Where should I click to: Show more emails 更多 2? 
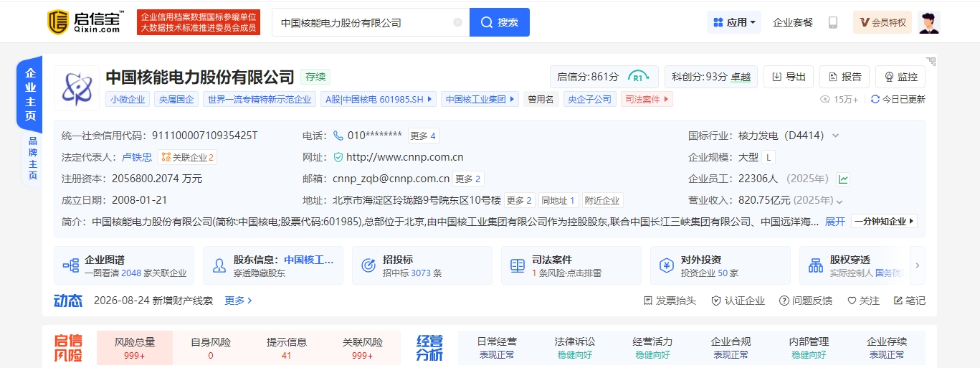click(x=469, y=179)
